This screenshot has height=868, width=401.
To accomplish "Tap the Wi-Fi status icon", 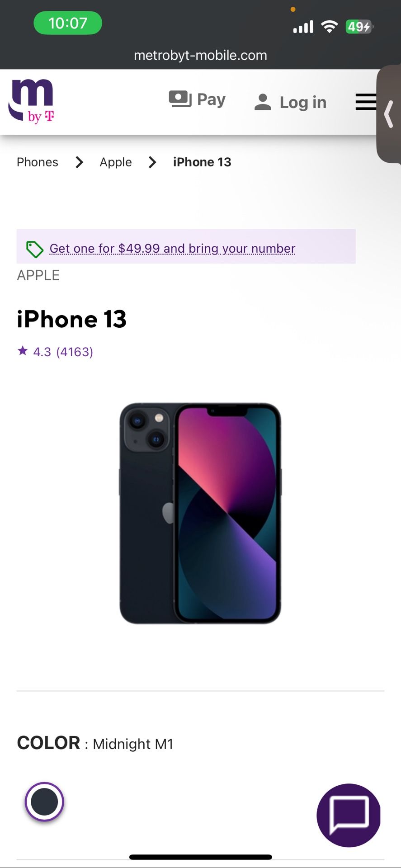I will coord(330,27).
